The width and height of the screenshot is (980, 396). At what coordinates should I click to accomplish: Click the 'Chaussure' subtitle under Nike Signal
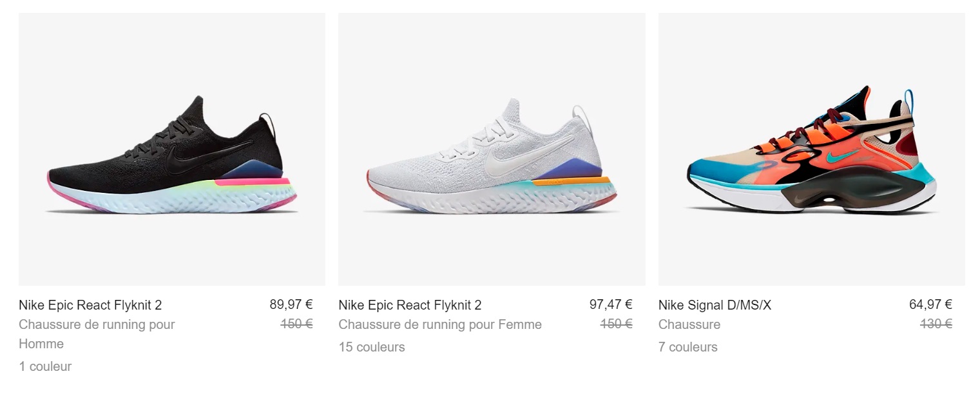pyautogui.click(x=689, y=324)
